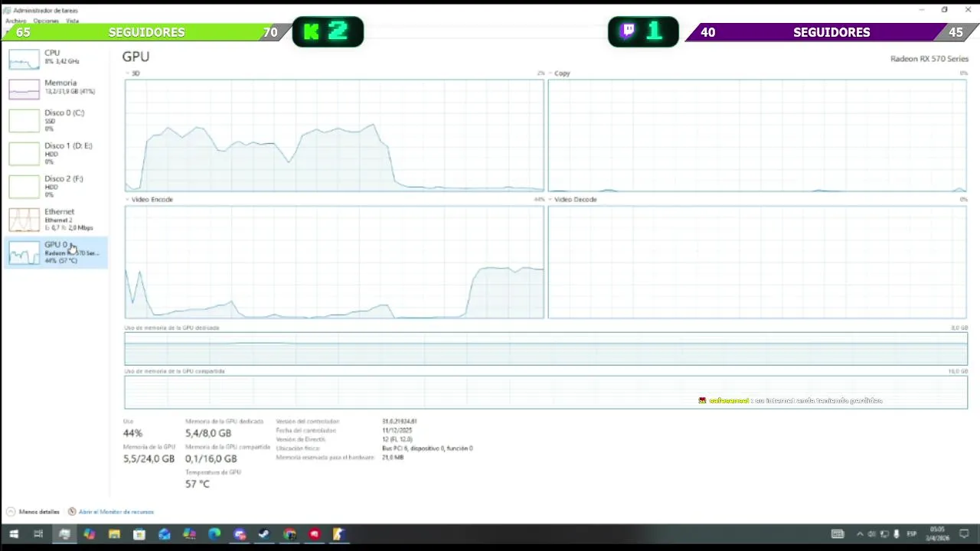The height and width of the screenshot is (551, 980).
Task: Click the "57 °C" temperature value
Action: point(197,484)
